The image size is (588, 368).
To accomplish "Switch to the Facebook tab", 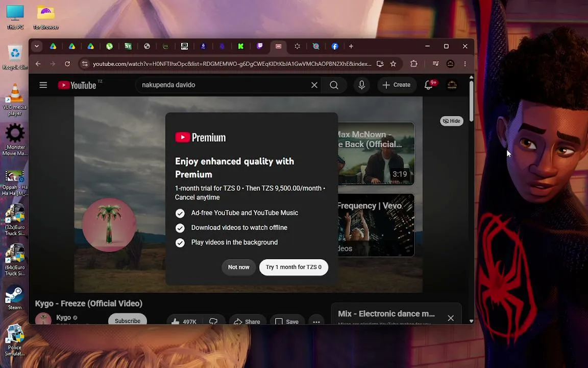I will (x=335, y=46).
